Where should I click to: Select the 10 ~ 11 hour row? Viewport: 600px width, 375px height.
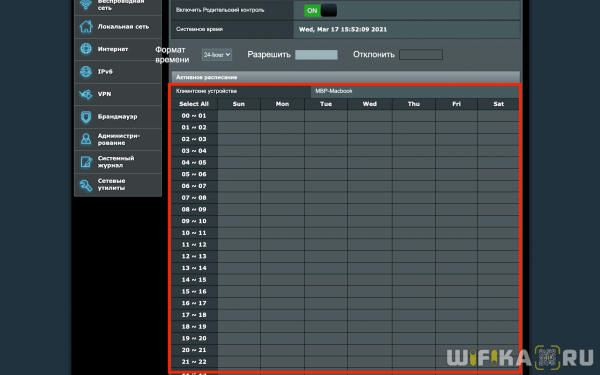194,233
